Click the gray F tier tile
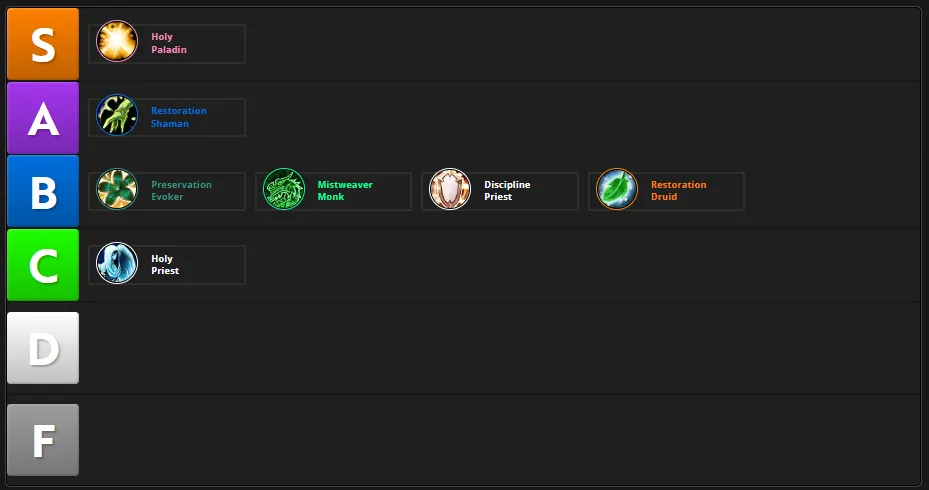Viewport: 929px width, 490px height. (43, 440)
